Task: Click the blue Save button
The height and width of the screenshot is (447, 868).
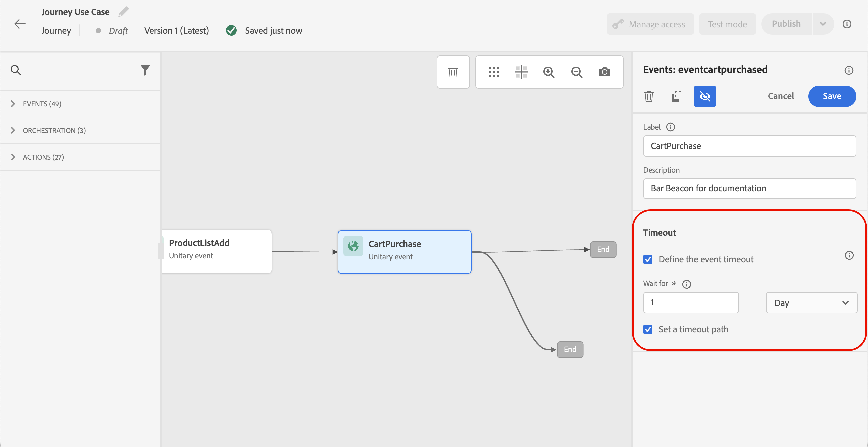Action: (832, 96)
